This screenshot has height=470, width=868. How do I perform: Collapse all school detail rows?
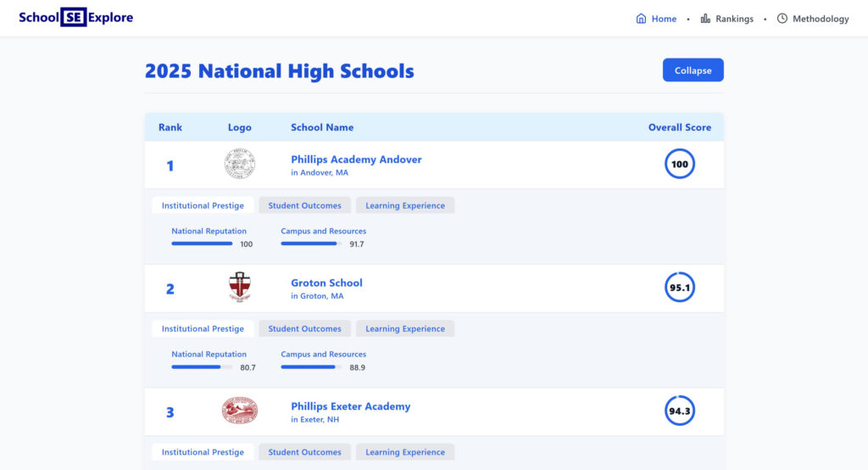[x=693, y=70]
